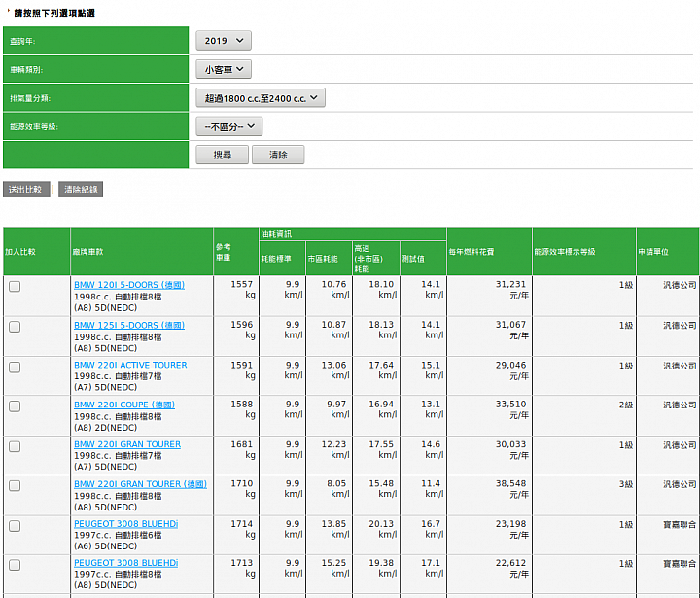The image size is (700, 598).
Task: Open the BMW 220I COUPE (德國) link
Action: (x=124, y=405)
